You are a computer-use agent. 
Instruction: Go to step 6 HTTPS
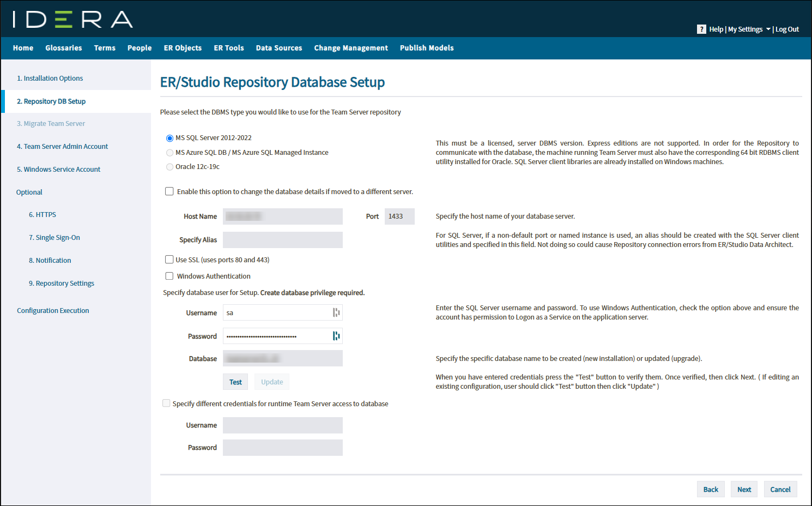43,215
